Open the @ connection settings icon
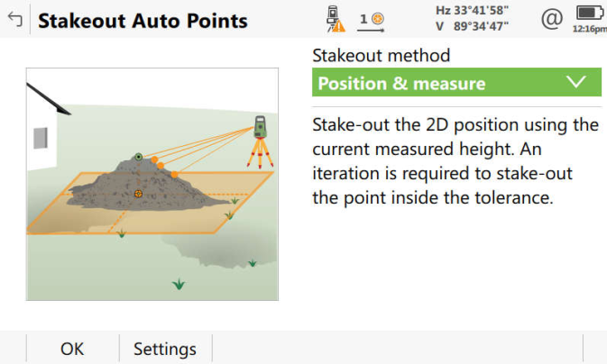 [550, 18]
